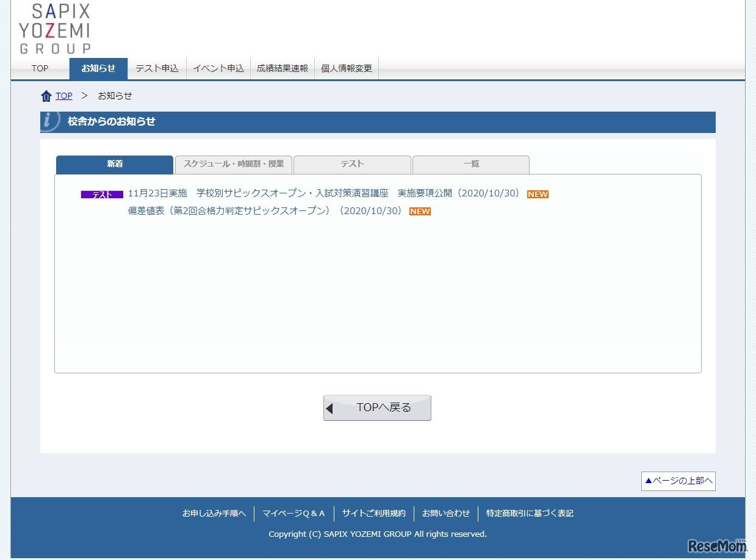Open お問い合わせ from the footer
The height and width of the screenshot is (560, 756).
pos(446,513)
